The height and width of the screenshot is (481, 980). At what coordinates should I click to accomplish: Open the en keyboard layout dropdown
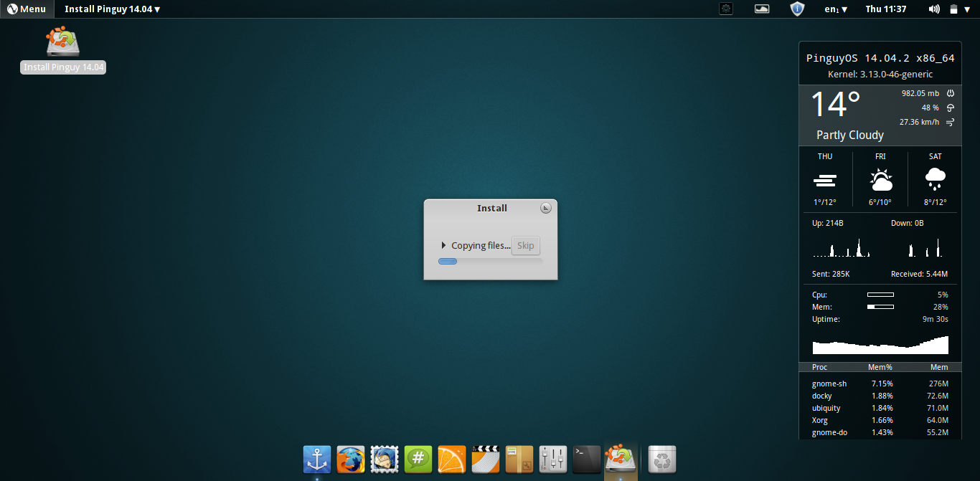click(836, 9)
